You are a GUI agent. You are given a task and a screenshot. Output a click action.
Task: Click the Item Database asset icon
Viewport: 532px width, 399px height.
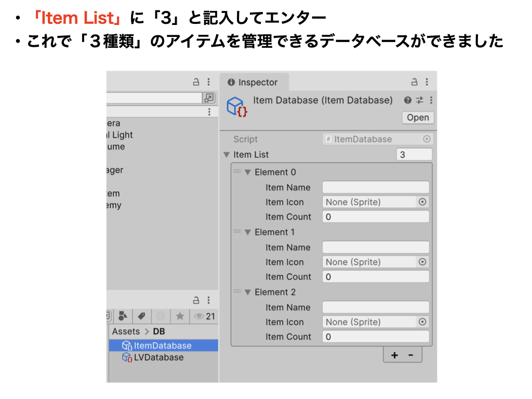237,107
